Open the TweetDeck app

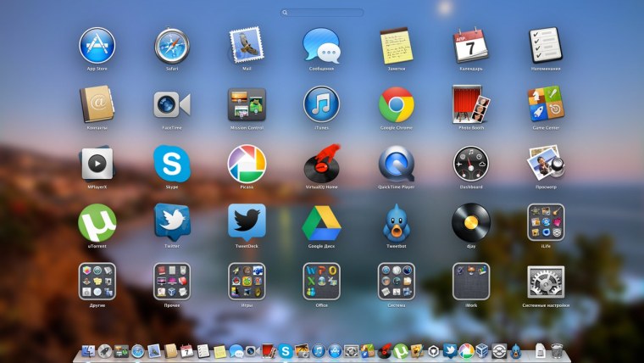click(247, 221)
